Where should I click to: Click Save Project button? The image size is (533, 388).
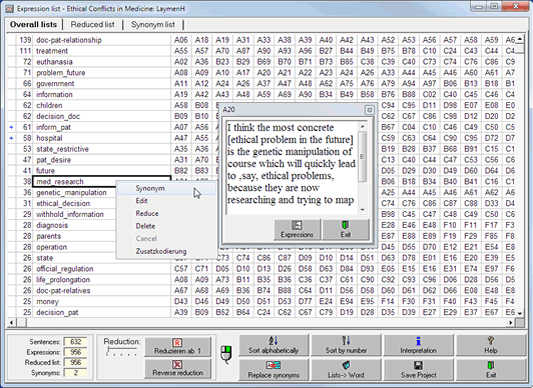[x=418, y=370]
